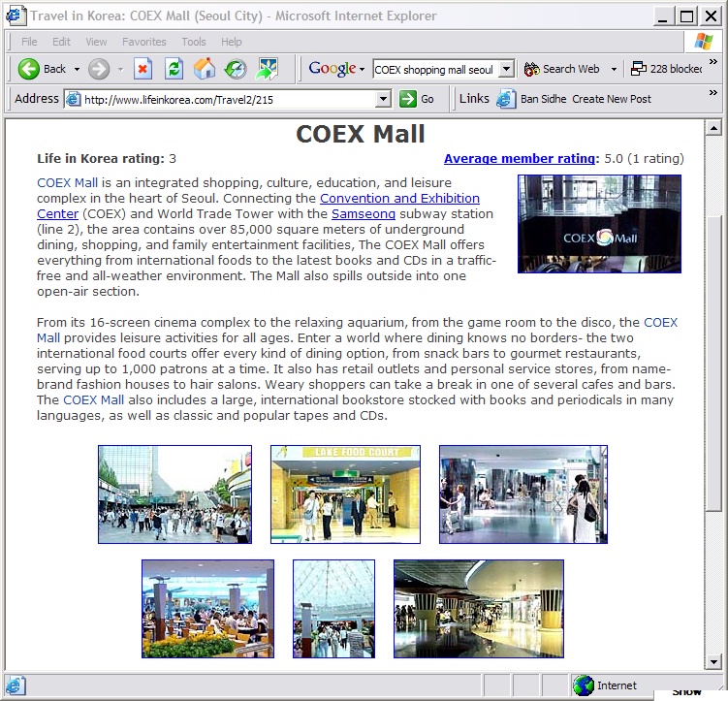
Task: Open the glass dome atrium thumbnail
Action: pos(333,609)
